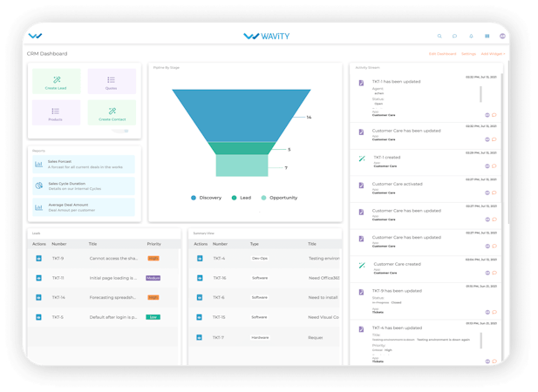The width and height of the screenshot is (538, 392).
Task: Sort Leads table by Number header
Action: click(59, 244)
